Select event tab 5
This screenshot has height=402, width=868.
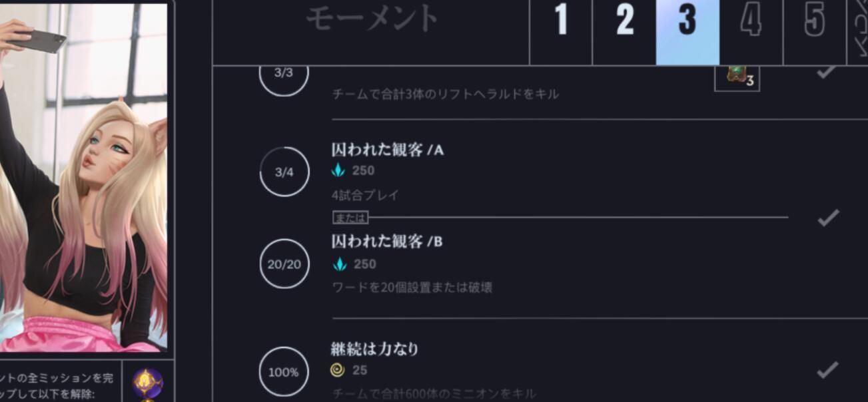click(x=813, y=27)
